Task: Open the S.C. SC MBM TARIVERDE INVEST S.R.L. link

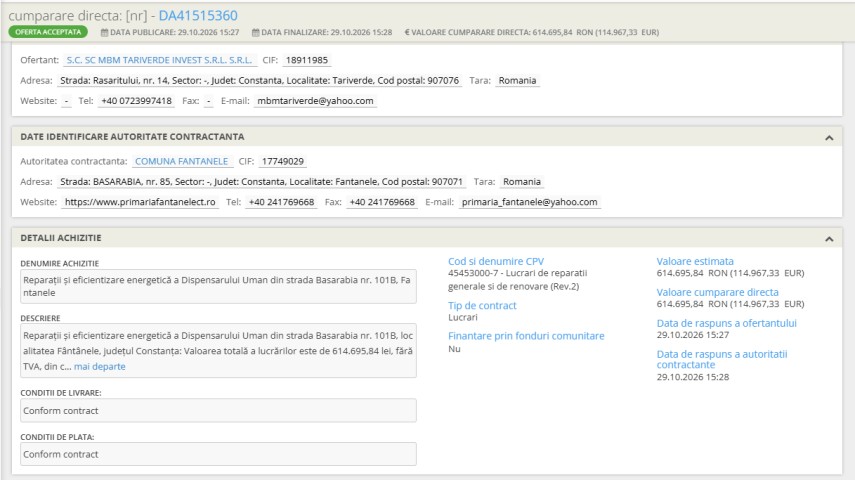Action: [x=160, y=60]
